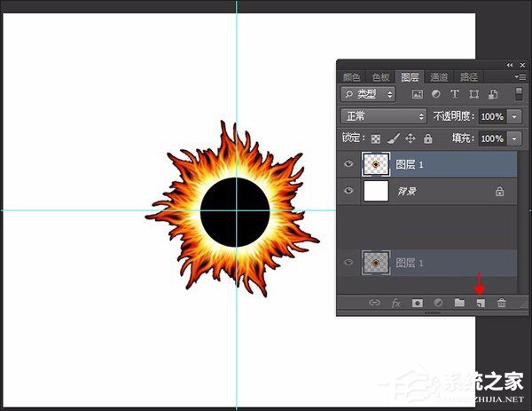Lock all layer attributes with padlock icon
This screenshot has height=411, width=532.
(x=428, y=138)
